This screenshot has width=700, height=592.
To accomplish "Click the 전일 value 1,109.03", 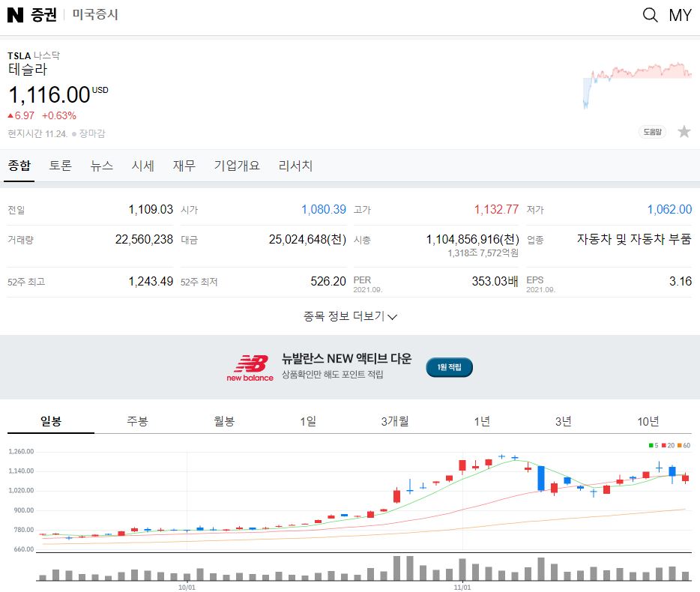I will click(x=151, y=209).
